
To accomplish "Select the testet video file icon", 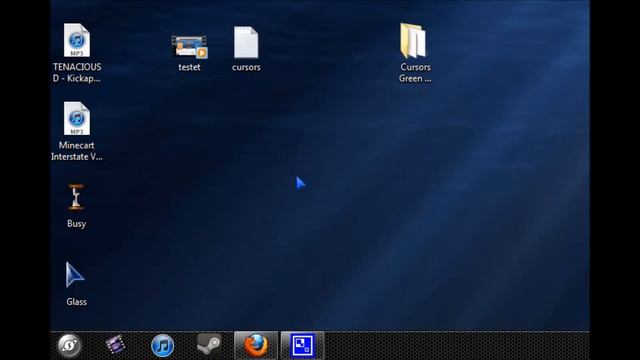I will [189, 46].
